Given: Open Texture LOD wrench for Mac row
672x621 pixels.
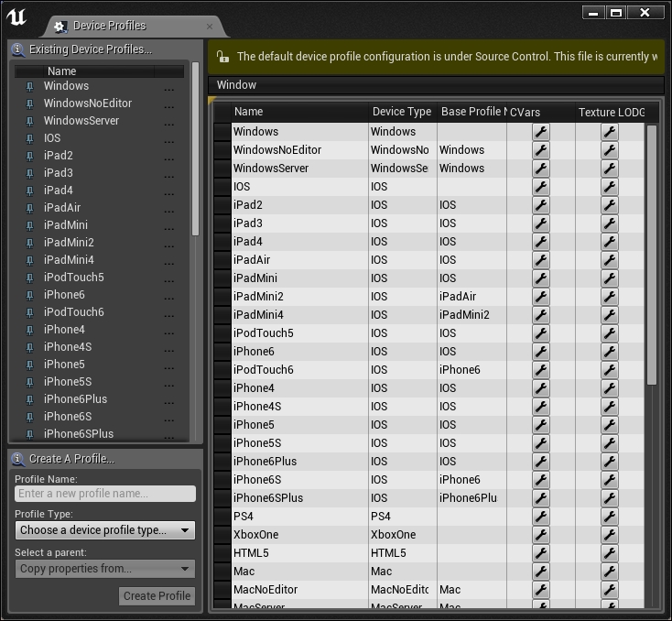Looking at the screenshot, I should [x=610, y=572].
